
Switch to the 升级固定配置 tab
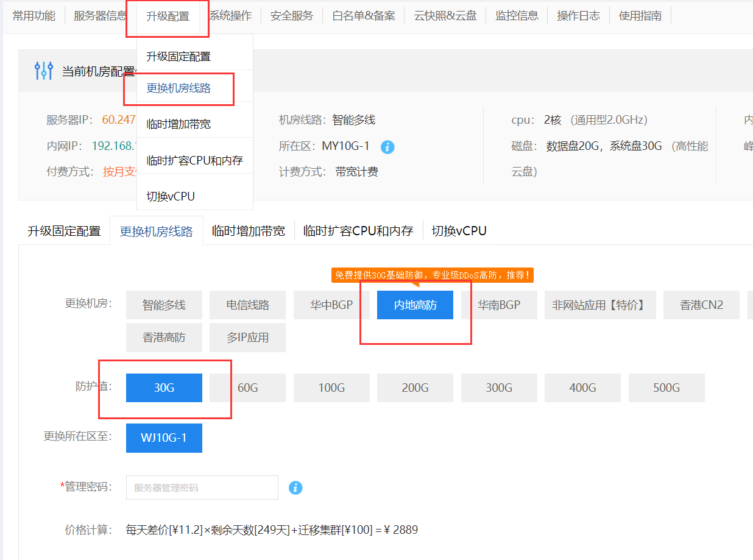point(64,231)
